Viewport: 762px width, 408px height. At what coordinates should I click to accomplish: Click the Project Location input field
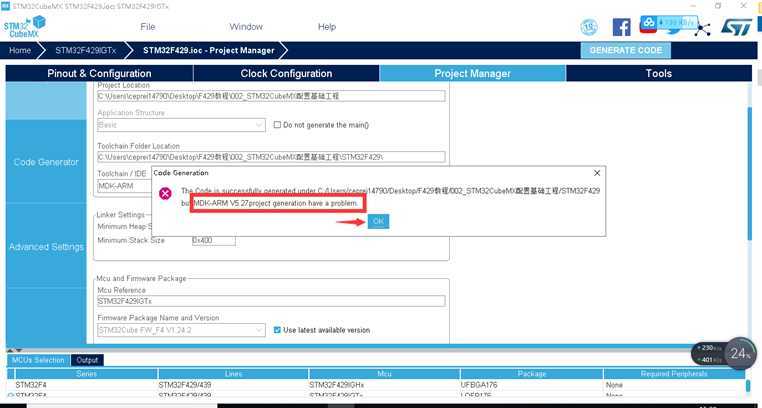tap(271, 96)
